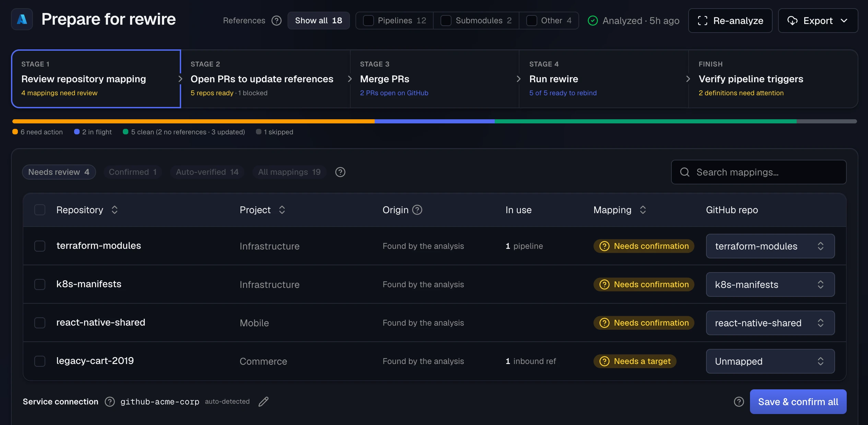Click the Service connection help icon
The width and height of the screenshot is (868, 425).
(x=110, y=402)
